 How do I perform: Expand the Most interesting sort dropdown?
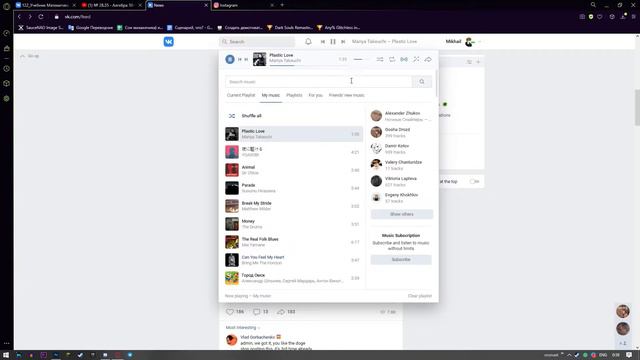point(243,328)
